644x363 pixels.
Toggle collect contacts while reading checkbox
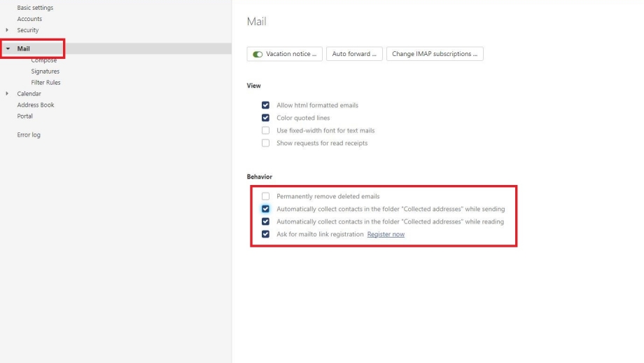click(266, 221)
